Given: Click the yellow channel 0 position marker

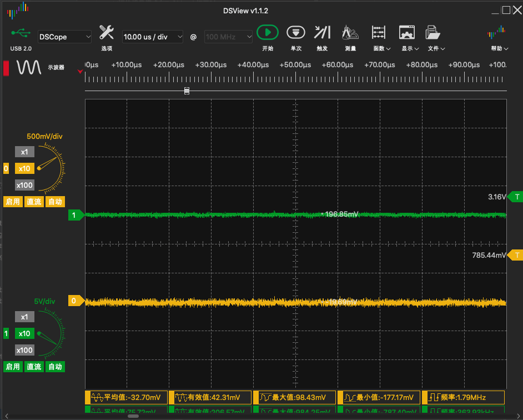Looking at the screenshot, I should coord(77,301).
